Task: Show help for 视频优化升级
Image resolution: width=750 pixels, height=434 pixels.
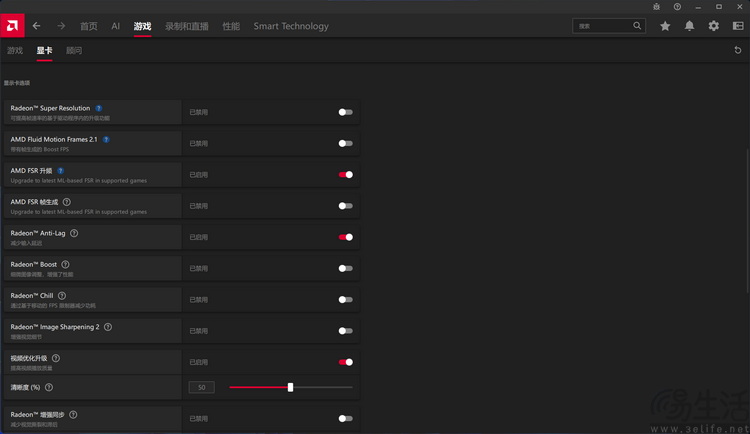Action: (56, 358)
